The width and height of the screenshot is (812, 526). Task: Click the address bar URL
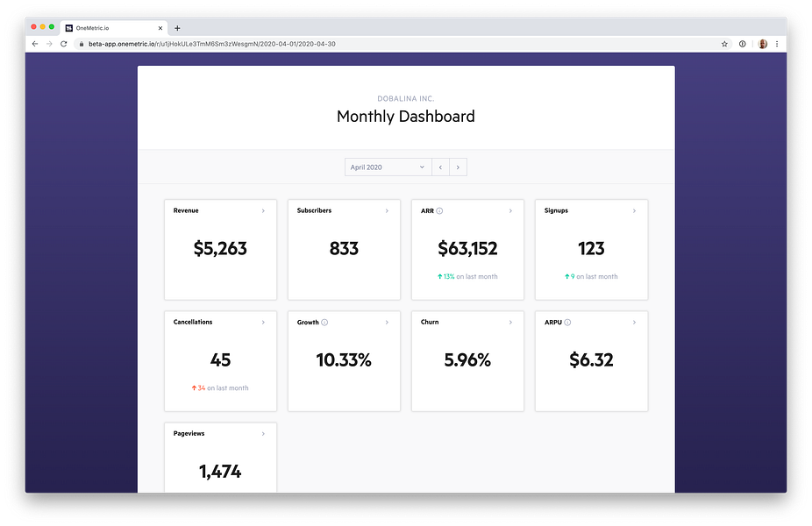pos(212,44)
